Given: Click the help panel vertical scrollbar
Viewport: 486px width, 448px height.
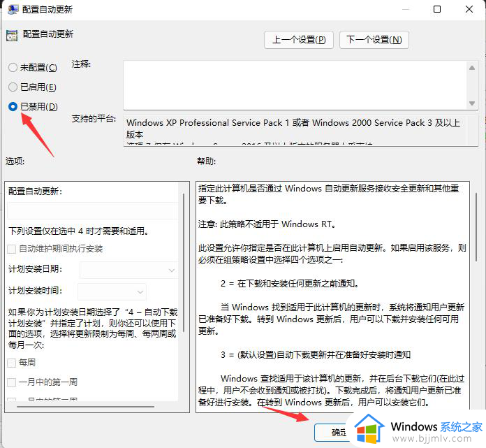Looking at the screenshot, I should tap(476, 227).
